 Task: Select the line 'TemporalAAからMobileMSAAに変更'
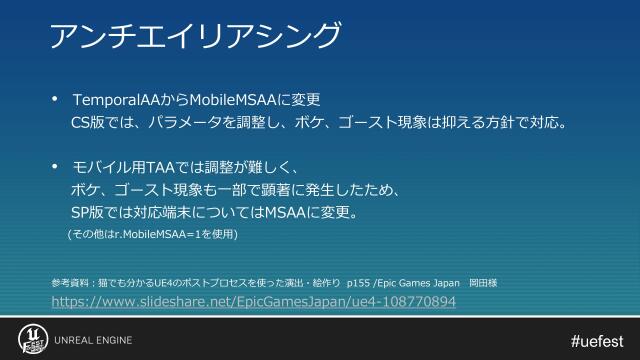pos(196,100)
